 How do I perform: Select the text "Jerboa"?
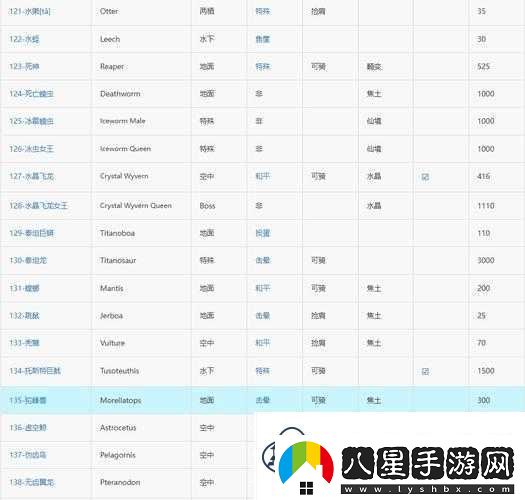pos(111,315)
